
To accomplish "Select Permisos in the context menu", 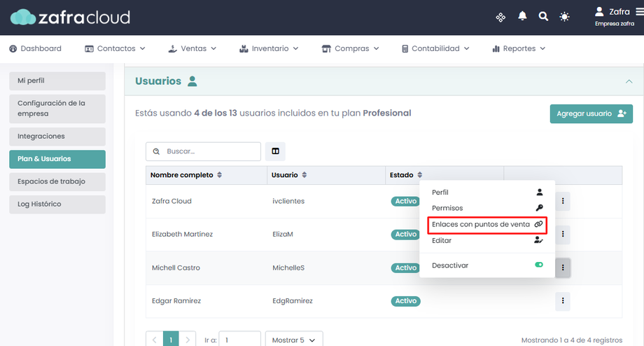I will click(487, 208).
